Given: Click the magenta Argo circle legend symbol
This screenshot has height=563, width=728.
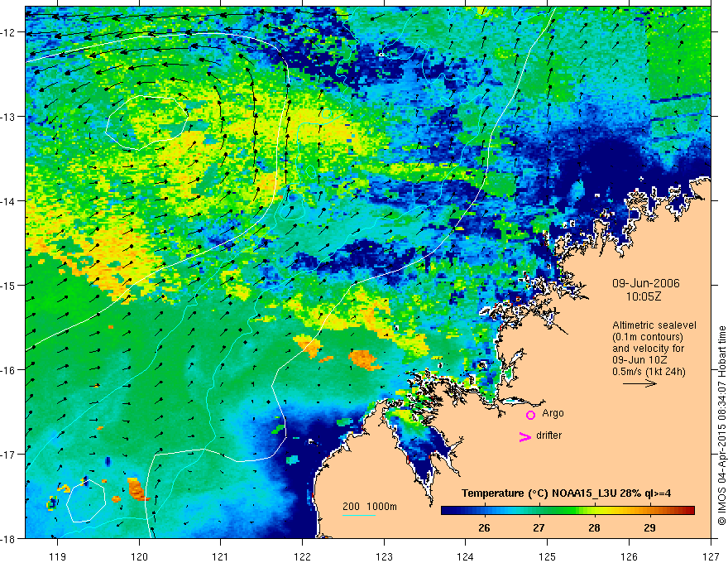Looking at the screenshot, I should pos(530,415).
